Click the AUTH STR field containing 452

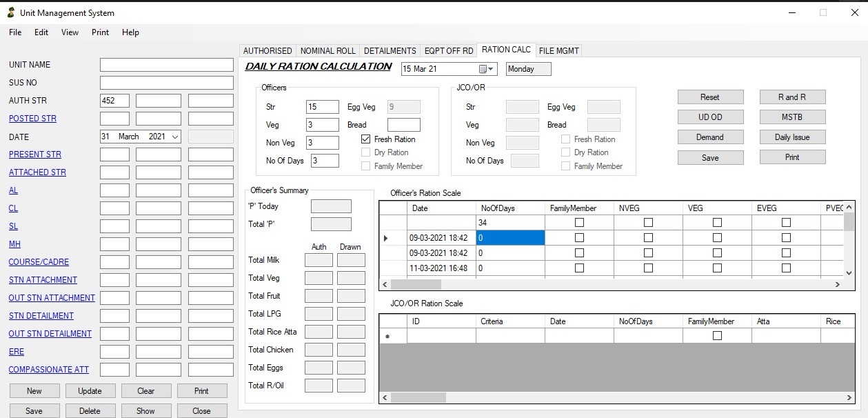point(114,101)
